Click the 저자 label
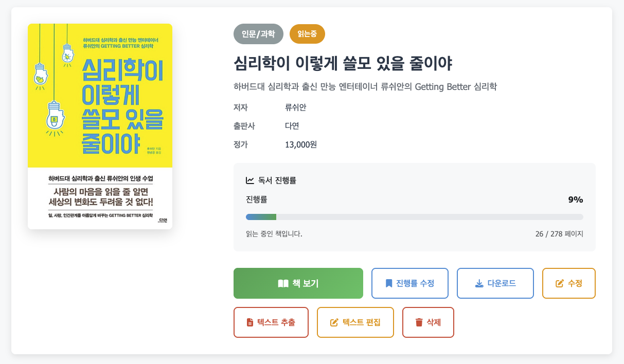The height and width of the screenshot is (364, 624). (241, 107)
